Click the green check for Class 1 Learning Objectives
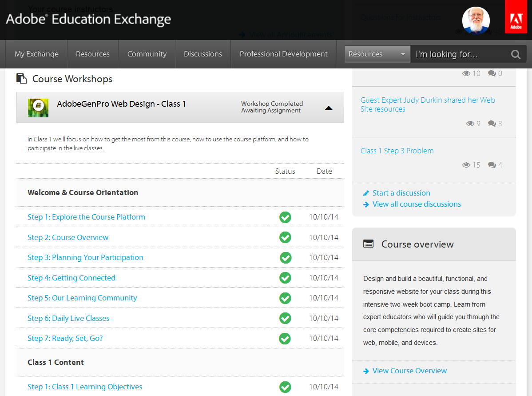This screenshot has height=396, width=532. (x=286, y=387)
